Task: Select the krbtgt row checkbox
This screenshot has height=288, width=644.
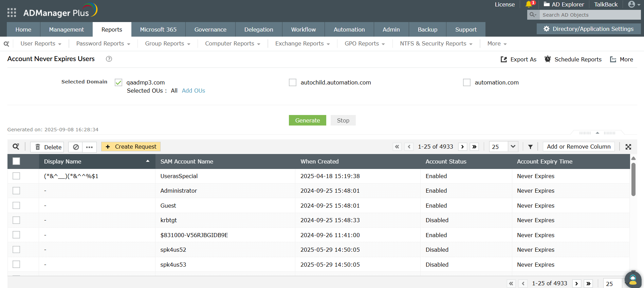Action: pos(16,220)
